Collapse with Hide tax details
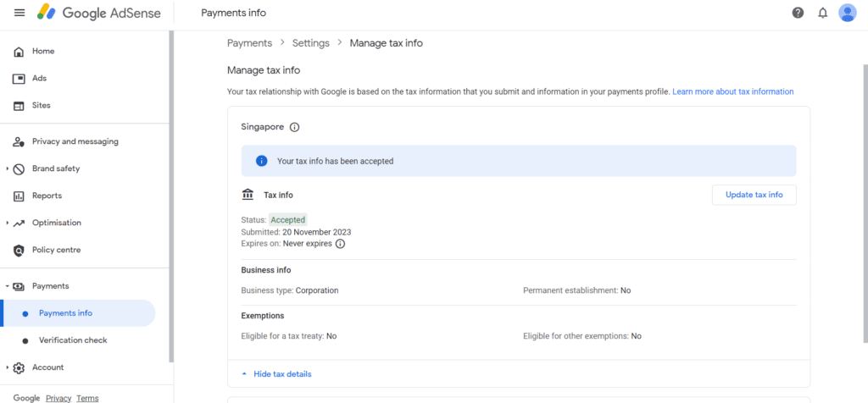This screenshot has width=868, height=403. pos(277,374)
